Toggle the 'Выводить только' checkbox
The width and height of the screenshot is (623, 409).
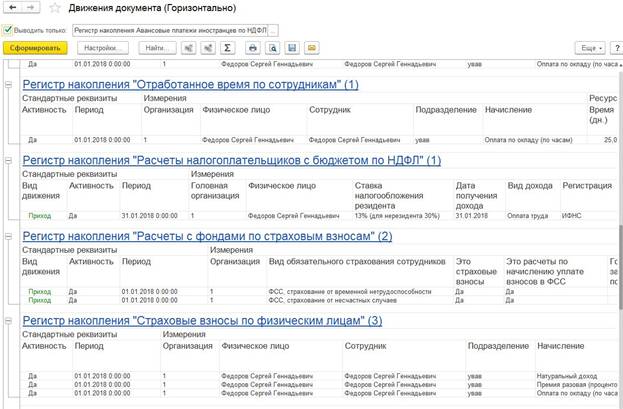pos(8,30)
